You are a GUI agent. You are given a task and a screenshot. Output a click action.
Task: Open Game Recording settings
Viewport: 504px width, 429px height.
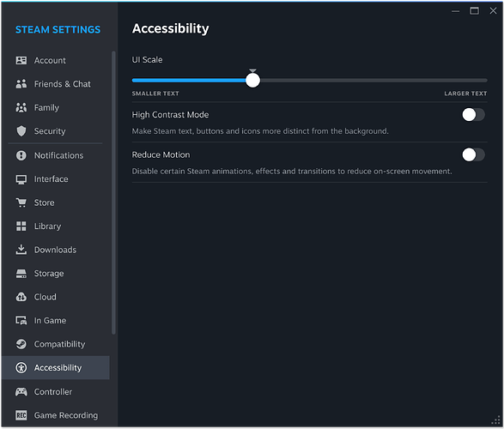pos(55,415)
